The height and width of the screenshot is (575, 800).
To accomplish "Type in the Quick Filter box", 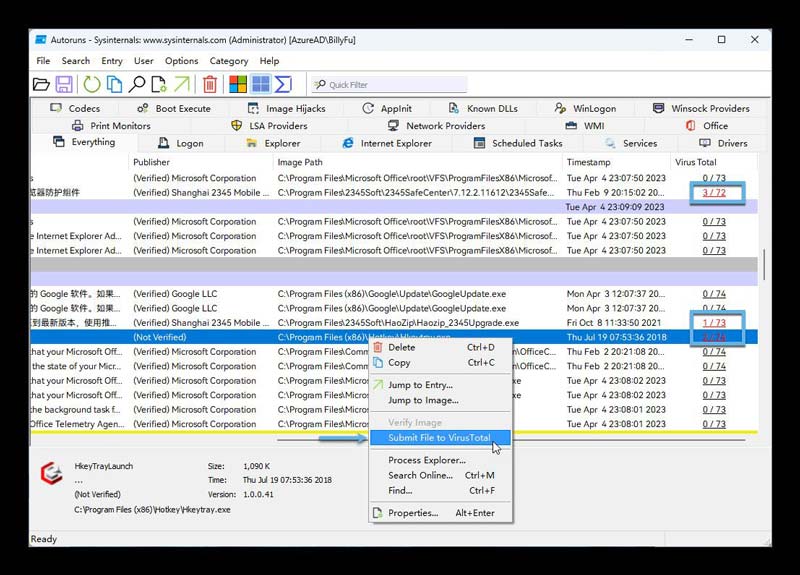I will [x=389, y=85].
